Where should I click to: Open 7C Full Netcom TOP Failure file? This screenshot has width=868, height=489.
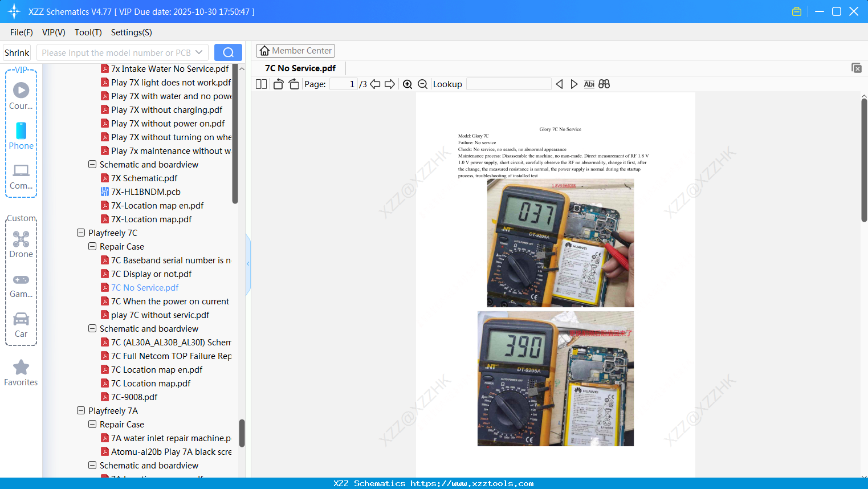click(x=166, y=356)
